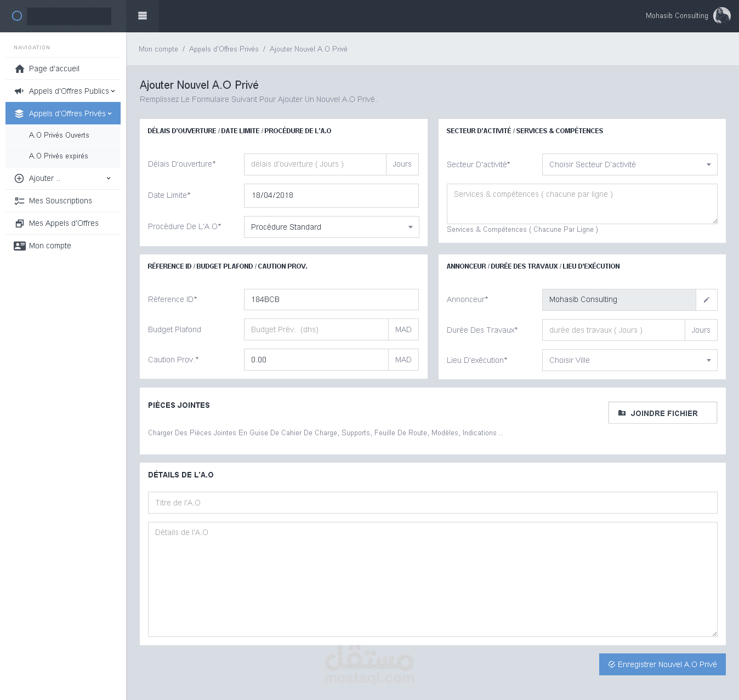The image size is (739, 700).
Task: Click the home icon beside Page d'accueil
Action: 20,69
